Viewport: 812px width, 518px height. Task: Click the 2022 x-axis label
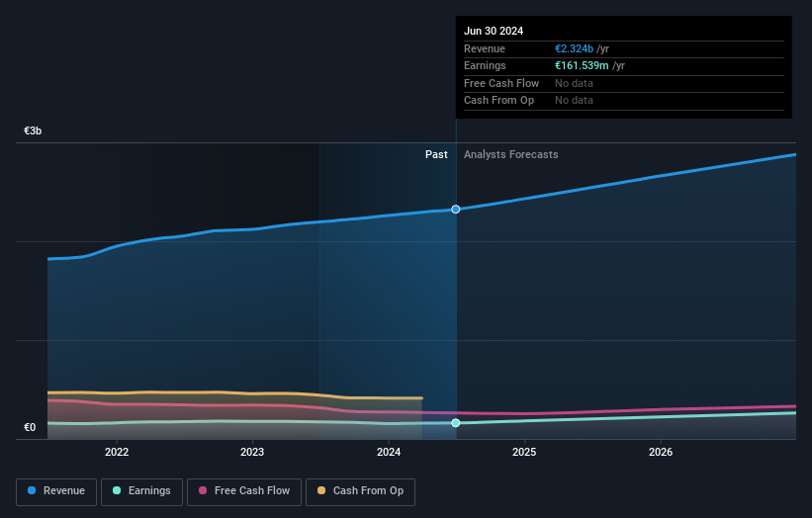[117, 452]
